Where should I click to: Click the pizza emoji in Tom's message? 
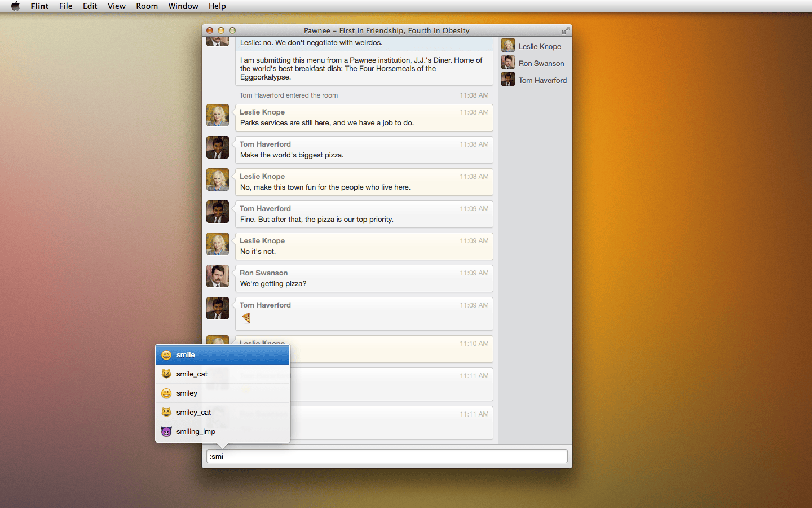(x=246, y=318)
